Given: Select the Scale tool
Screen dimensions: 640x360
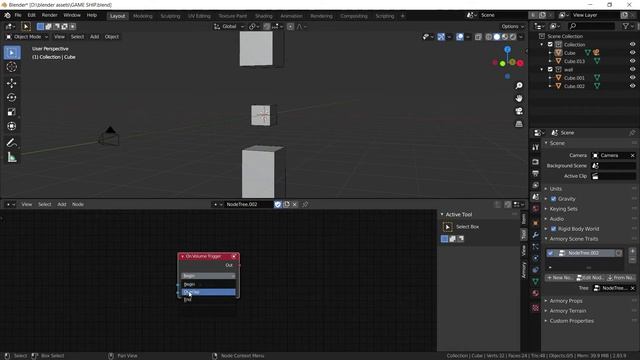Looking at the screenshot, I should [x=12, y=112].
